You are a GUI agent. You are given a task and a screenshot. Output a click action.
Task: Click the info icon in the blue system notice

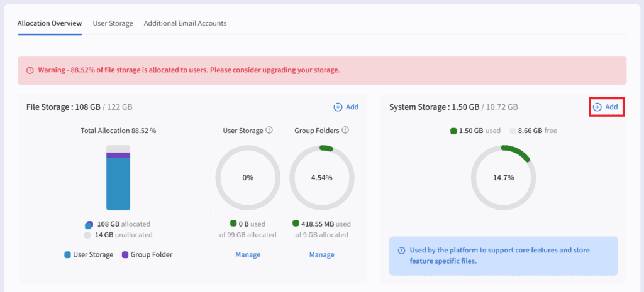coord(401,251)
